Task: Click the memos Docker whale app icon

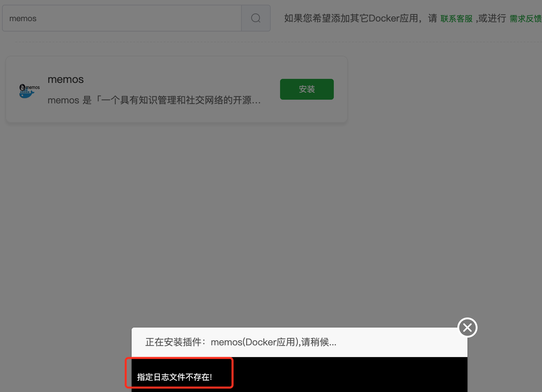Action: 29,91
